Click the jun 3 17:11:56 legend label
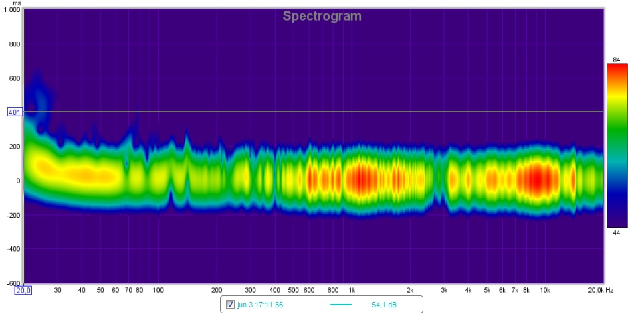Viewport: 644px width, 314px height. pyautogui.click(x=260, y=305)
